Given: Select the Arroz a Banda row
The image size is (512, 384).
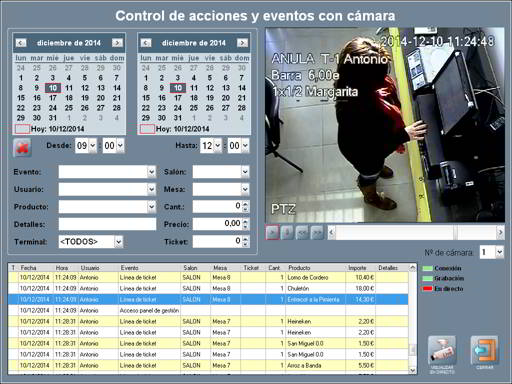Looking at the screenshot, I should pos(208,365).
